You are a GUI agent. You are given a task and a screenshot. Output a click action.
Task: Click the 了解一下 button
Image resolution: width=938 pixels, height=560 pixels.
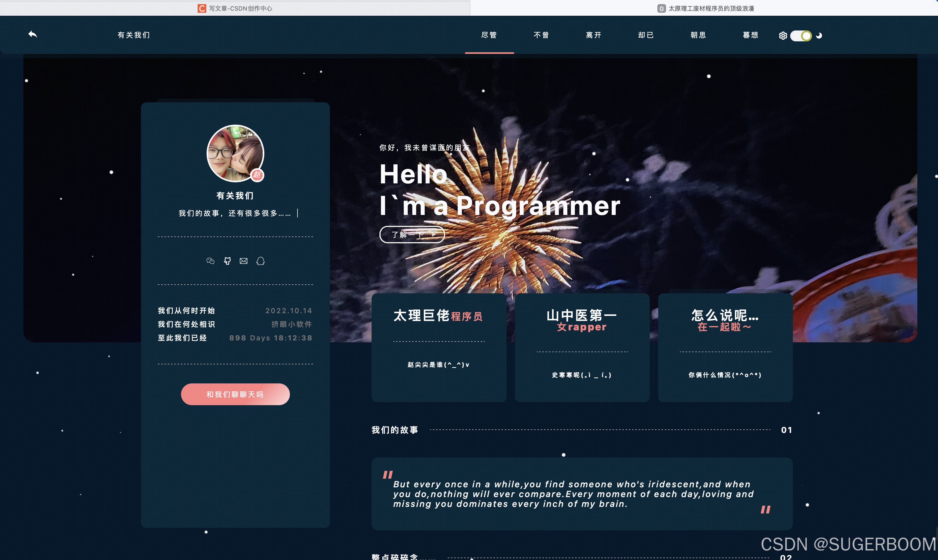(412, 235)
